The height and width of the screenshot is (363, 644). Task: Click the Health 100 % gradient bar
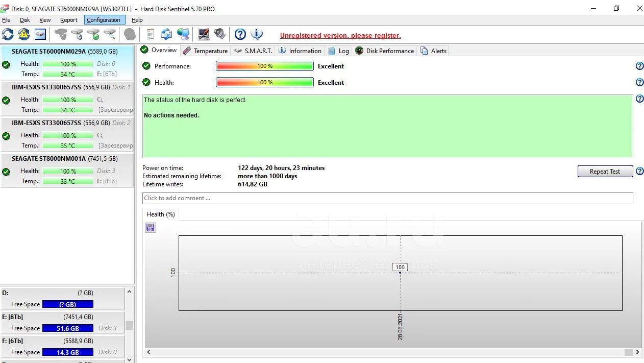click(265, 82)
